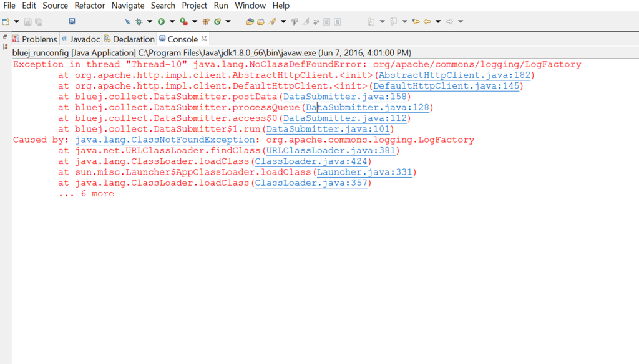Close the Console tab
This screenshot has height=364, width=639.
[x=204, y=39]
